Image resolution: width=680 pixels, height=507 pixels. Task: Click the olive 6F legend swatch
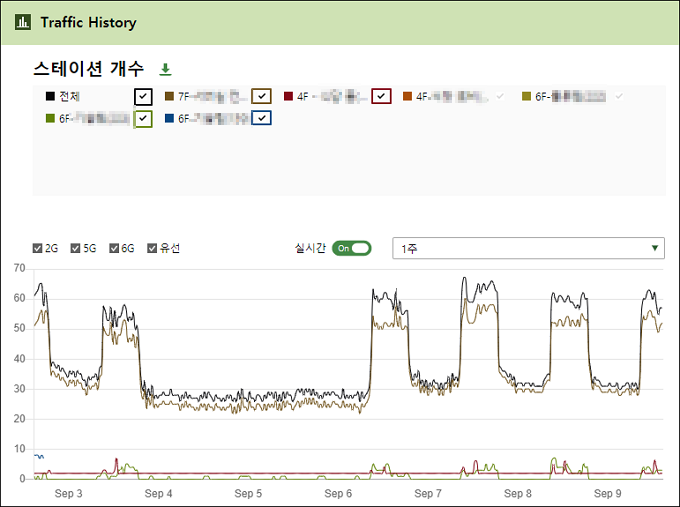[526, 96]
